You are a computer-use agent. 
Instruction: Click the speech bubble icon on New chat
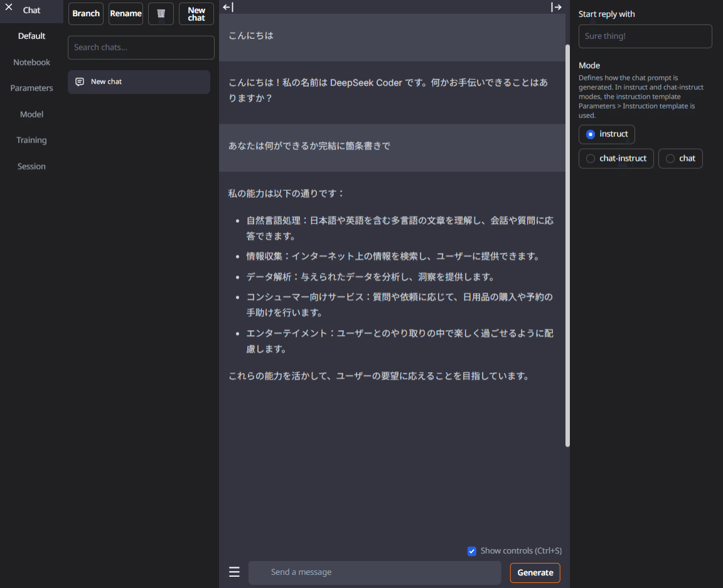click(79, 82)
